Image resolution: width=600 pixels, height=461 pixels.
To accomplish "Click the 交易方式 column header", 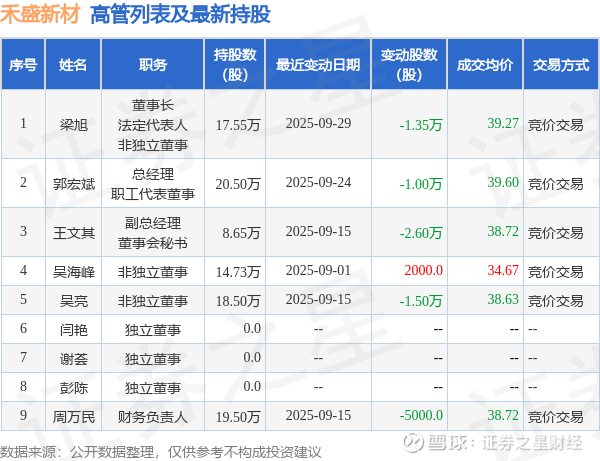I will 561,64.
